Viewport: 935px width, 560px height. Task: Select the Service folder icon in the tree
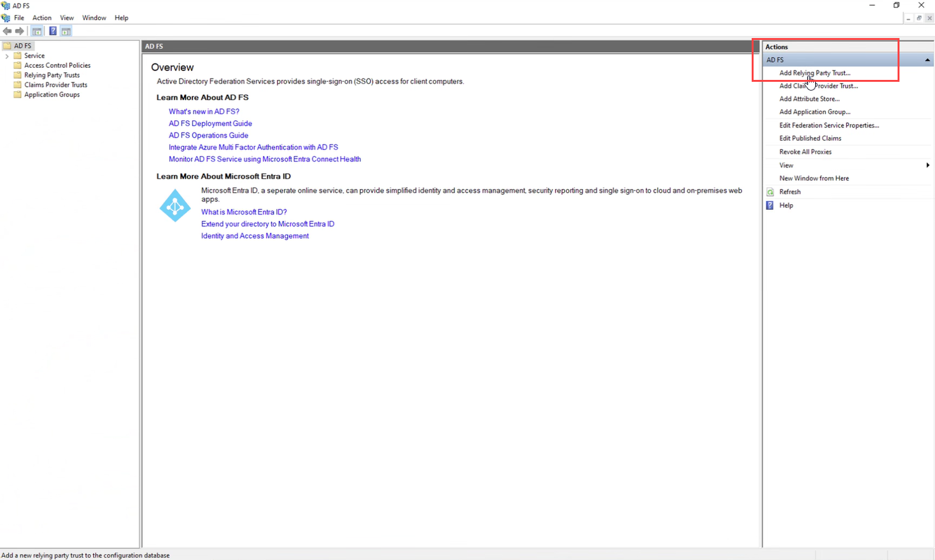pos(18,56)
